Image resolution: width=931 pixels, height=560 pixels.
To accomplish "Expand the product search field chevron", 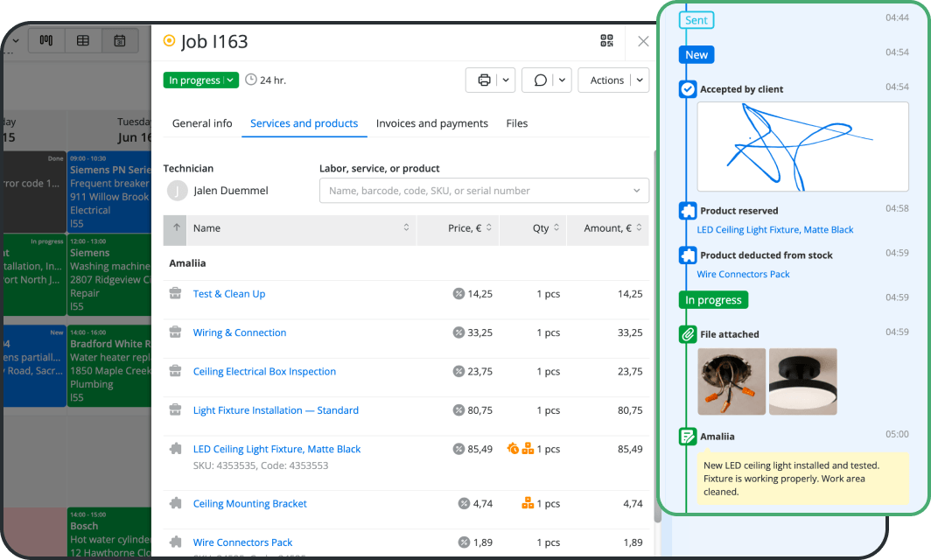I will 636,191.
